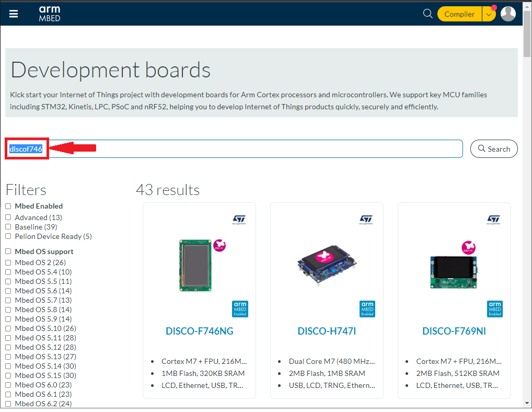Open the Compiler button
The height and width of the screenshot is (412, 532).
pos(459,14)
